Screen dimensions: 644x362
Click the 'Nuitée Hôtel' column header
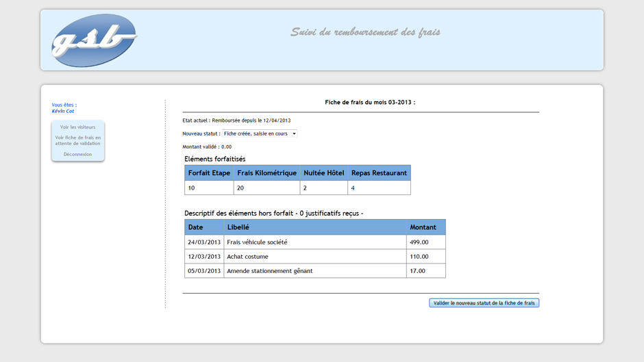(x=324, y=173)
